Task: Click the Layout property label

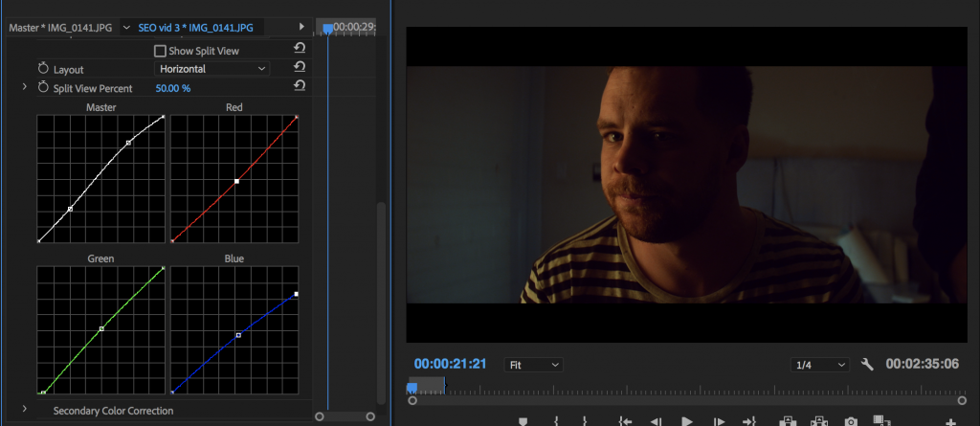Action: pyautogui.click(x=68, y=70)
